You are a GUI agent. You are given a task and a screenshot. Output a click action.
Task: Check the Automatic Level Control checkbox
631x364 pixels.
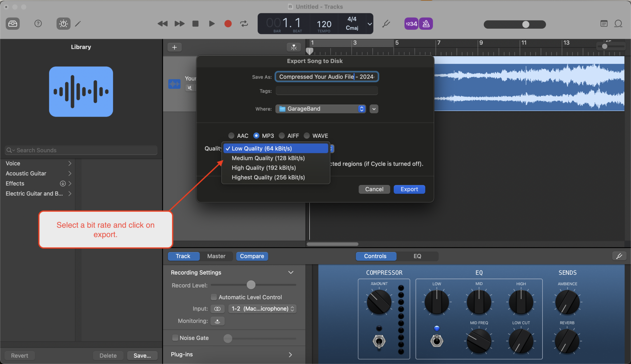tap(214, 297)
